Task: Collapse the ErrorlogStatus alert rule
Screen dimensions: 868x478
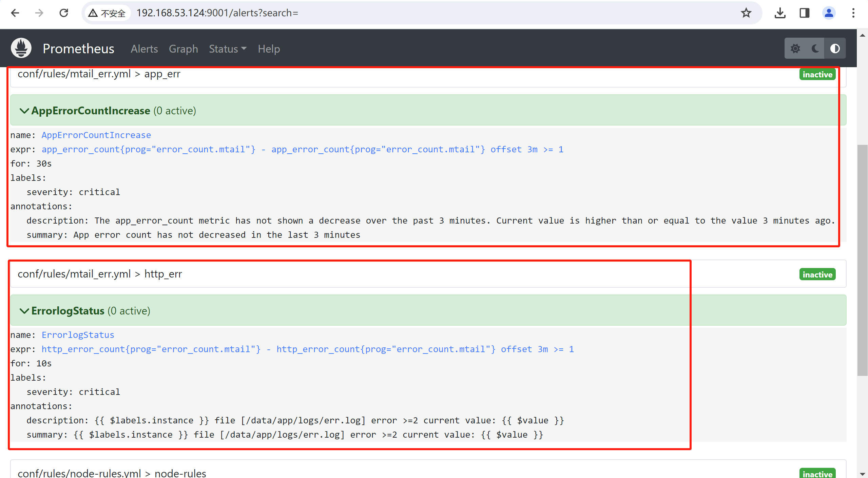Action: coord(24,311)
